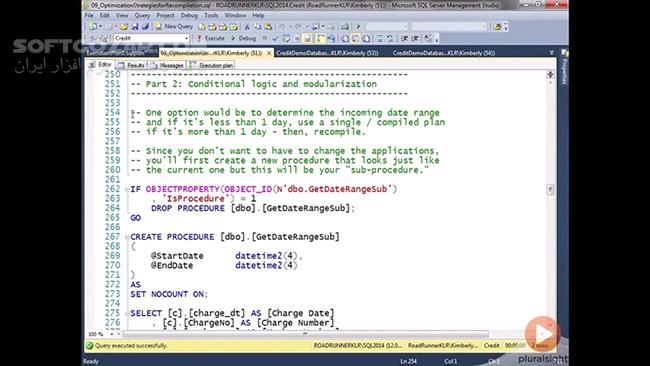Open the Query menu

pyautogui.click(x=142, y=15)
